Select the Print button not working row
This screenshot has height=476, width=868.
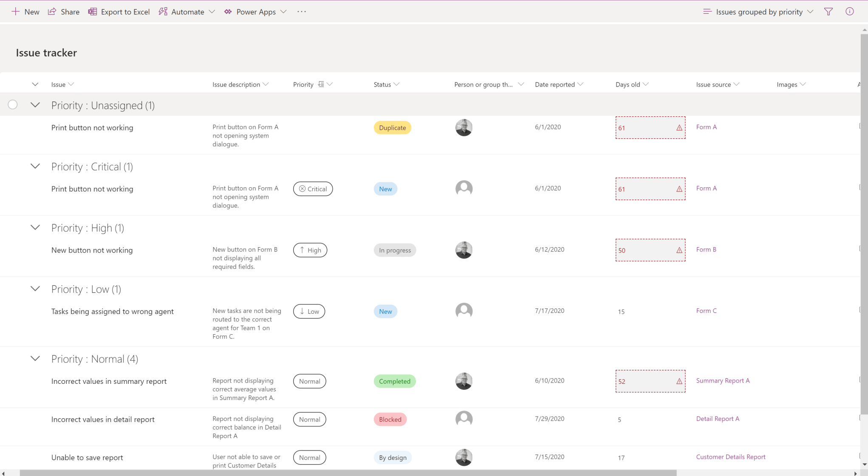pyautogui.click(x=92, y=127)
